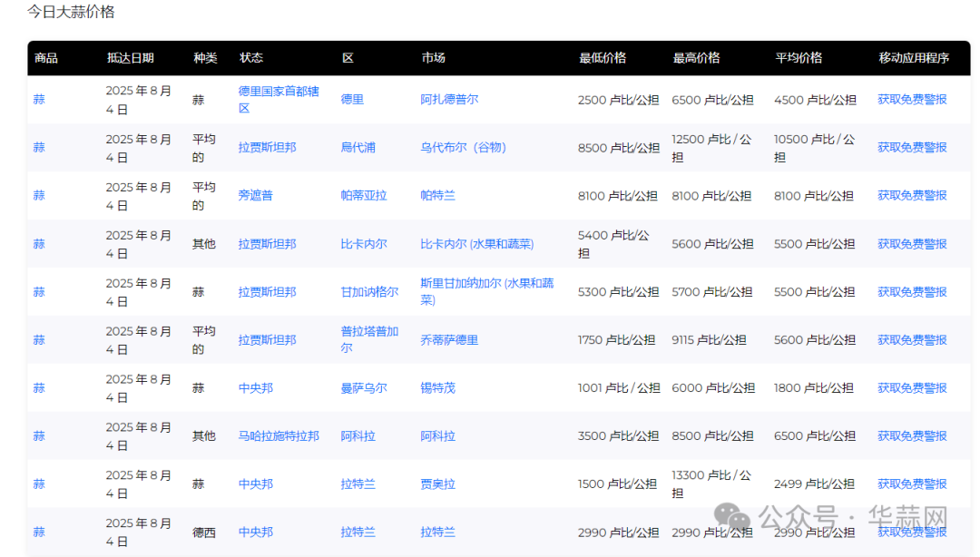Click the 最高价格 column header
Image resolution: width=980 pixels, height=557 pixels.
tap(696, 58)
